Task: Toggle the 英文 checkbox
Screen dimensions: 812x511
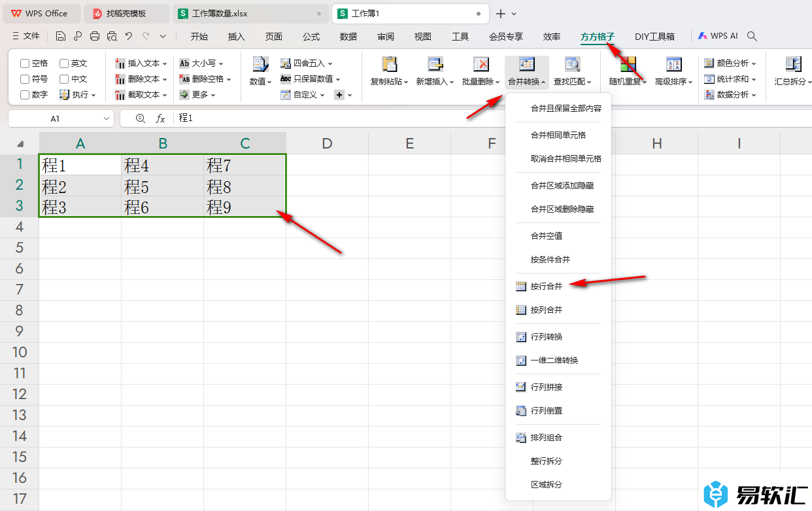Action: click(64, 63)
